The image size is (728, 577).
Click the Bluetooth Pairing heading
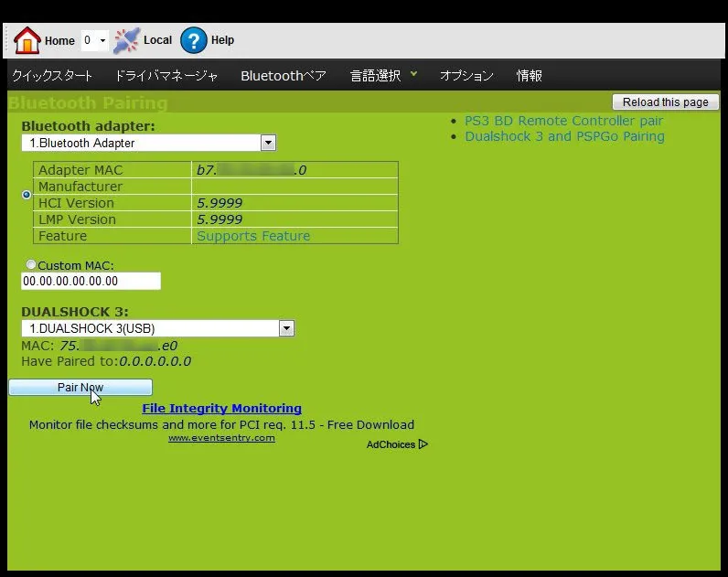tap(88, 102)
